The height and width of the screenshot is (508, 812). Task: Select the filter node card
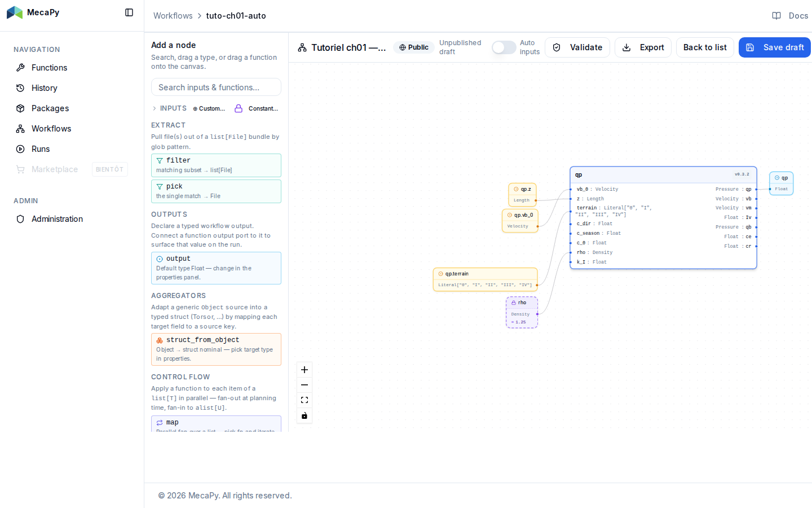(216, 165)
